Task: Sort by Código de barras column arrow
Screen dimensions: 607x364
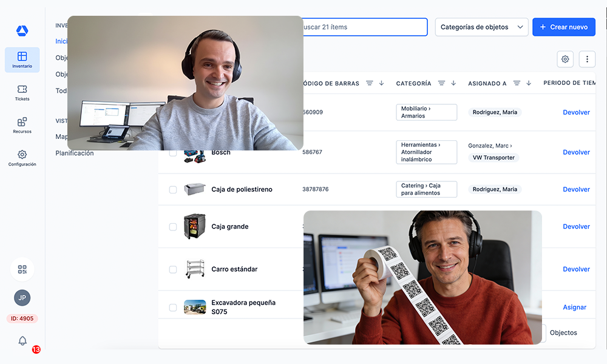Action: click(x=381, y=83)
